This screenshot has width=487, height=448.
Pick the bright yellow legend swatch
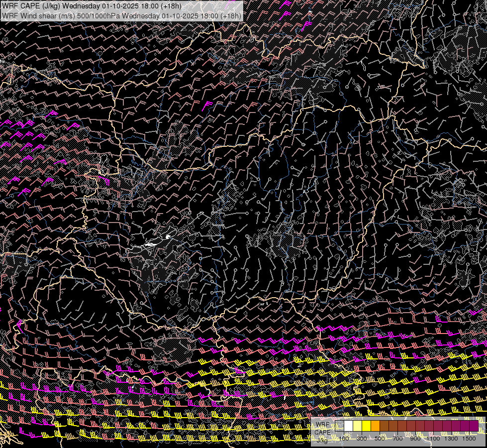point(367,426)
